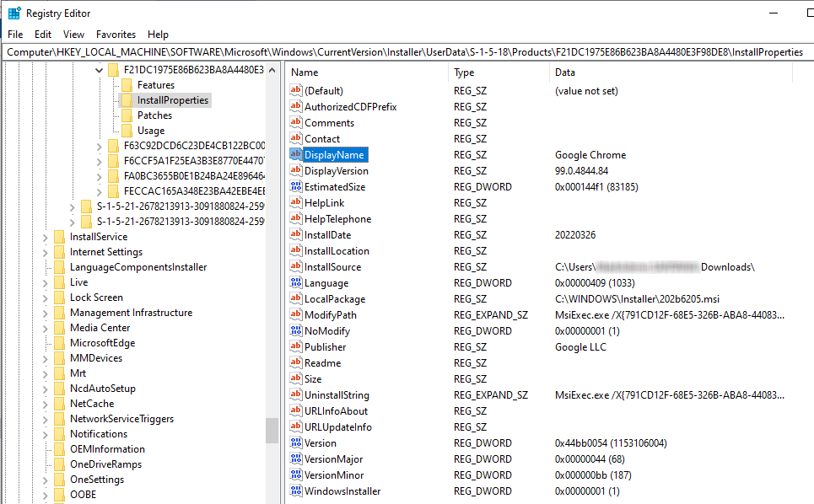Click the folder icon beside OOBE

coord(58,495)
